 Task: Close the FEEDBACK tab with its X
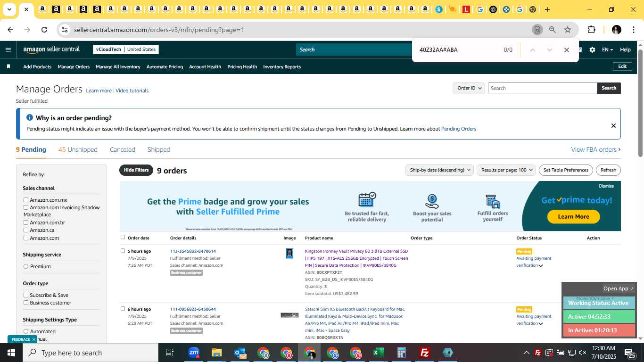coord(34,339)
